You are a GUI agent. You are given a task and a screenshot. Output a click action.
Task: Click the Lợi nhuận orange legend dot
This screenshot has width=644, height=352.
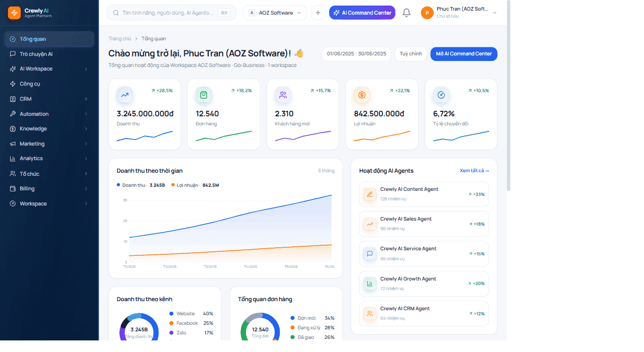[173, 185]
